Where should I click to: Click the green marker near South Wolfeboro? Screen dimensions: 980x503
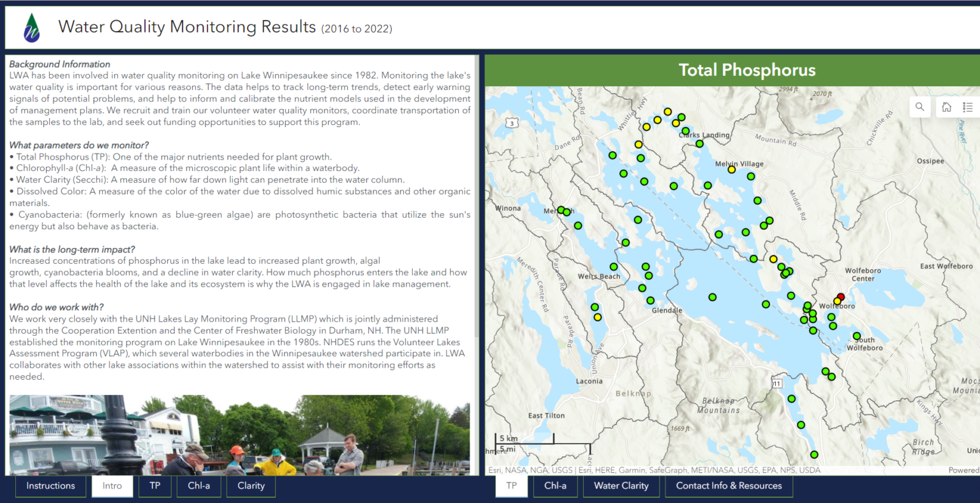[x=856, y=335]
